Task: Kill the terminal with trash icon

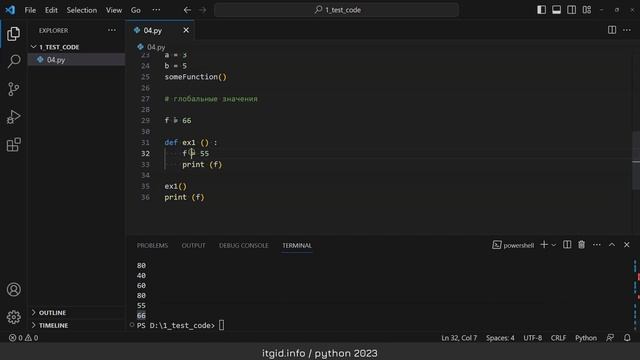Action: pos(581,244)
